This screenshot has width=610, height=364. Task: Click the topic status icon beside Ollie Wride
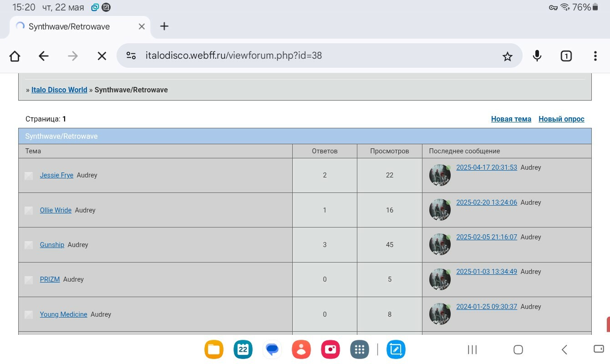(29, 211)
